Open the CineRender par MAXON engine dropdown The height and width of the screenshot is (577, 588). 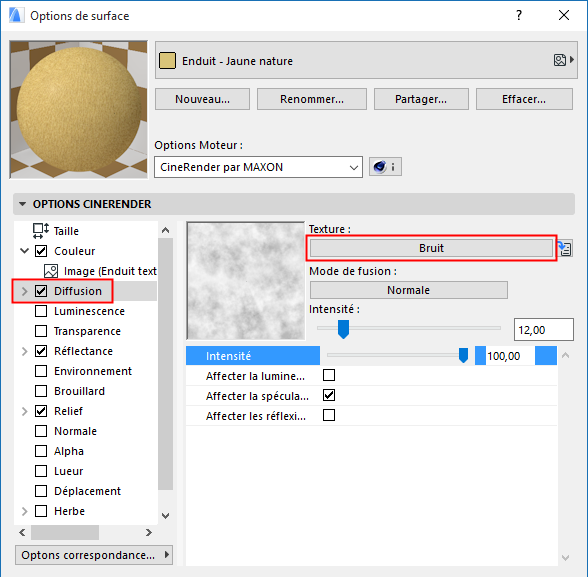click(258, 167)
